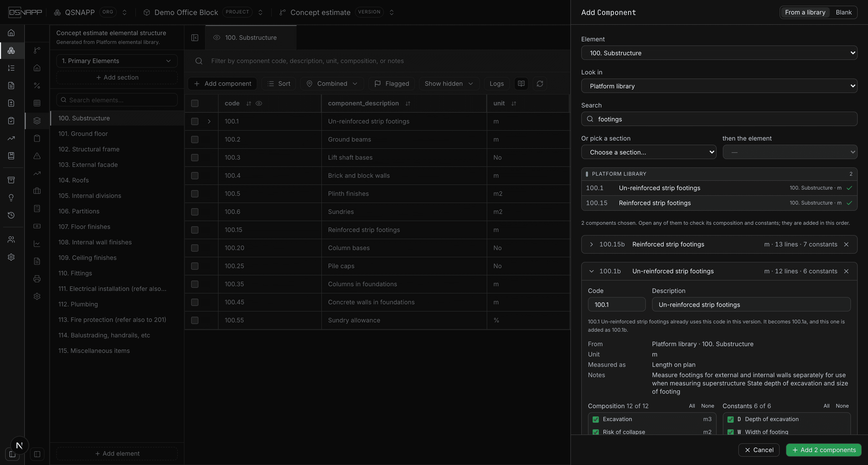Open the book view icon in toolbar
Image resolution: width=868 pixels, height=465 pixels.
(521, 83)
